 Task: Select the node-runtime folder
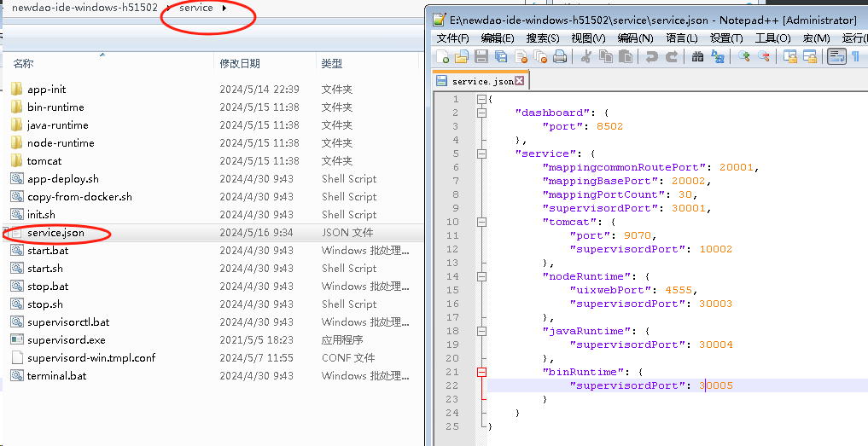tap(61, 142)
